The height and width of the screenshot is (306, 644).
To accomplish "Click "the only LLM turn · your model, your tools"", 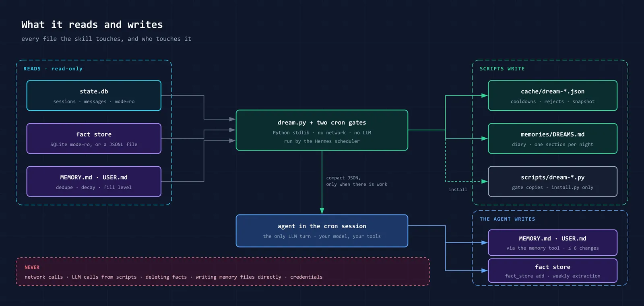I will [x=322, y=236].
